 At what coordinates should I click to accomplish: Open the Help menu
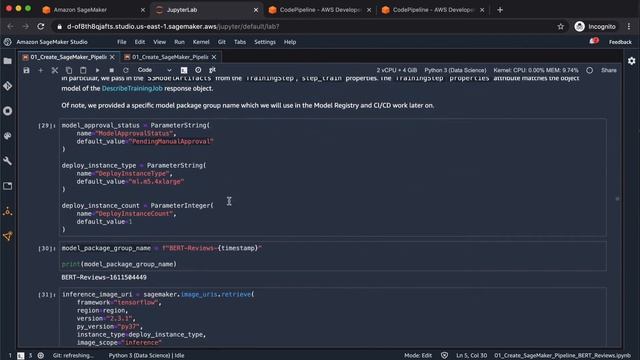pyautogui.click(x=290, y=42)
